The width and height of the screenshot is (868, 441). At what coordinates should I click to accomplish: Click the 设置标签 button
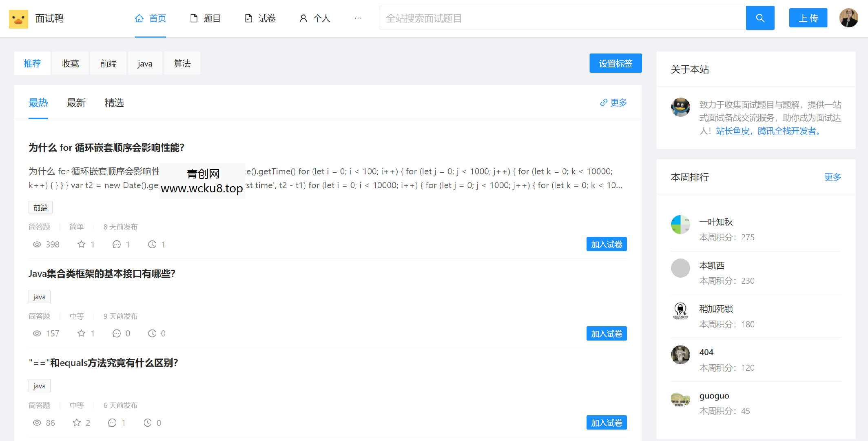click(x=615, y=63)
